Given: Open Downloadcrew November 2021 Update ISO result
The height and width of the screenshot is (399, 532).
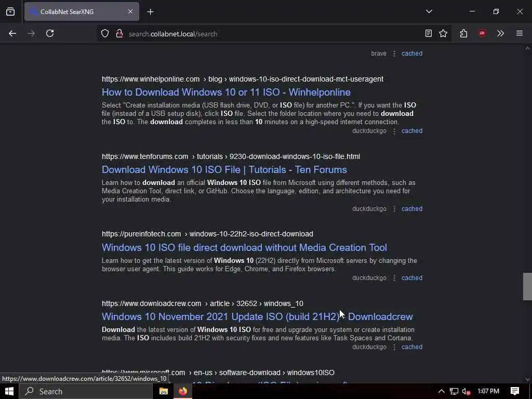Looking at the screenshot, I should click(x=257, y=316).
